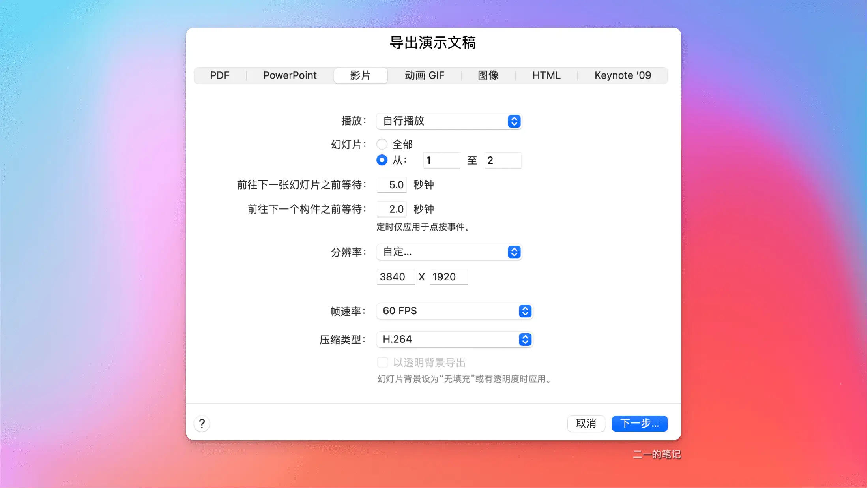Click the 下一步… button
The height and width of the screenshot is (488, 868).
640,424
